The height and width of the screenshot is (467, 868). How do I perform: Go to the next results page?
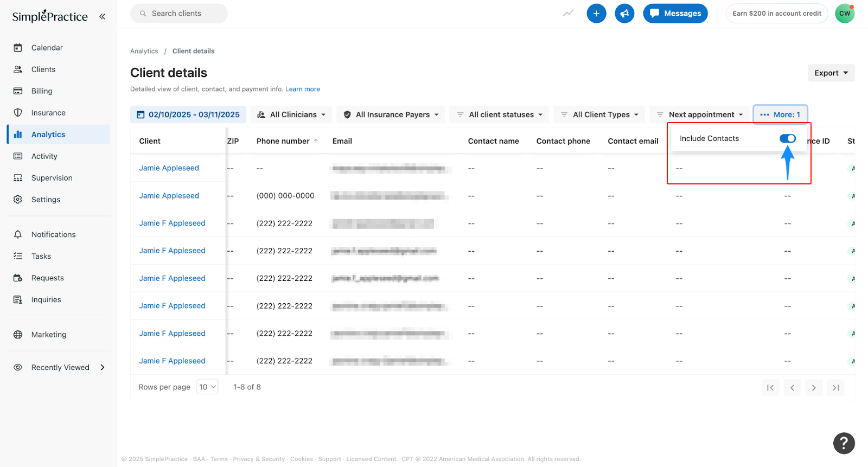click(813, 387)
